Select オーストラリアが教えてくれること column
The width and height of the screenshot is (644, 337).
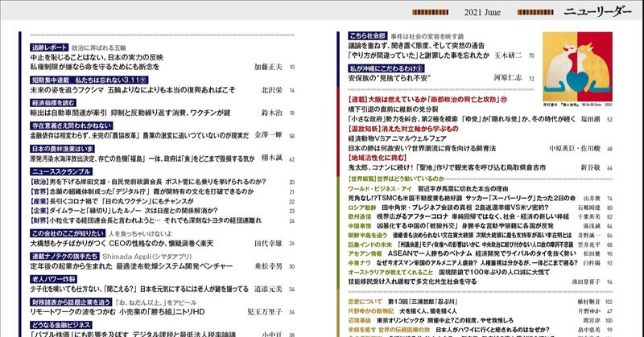[x=390, y=272]
